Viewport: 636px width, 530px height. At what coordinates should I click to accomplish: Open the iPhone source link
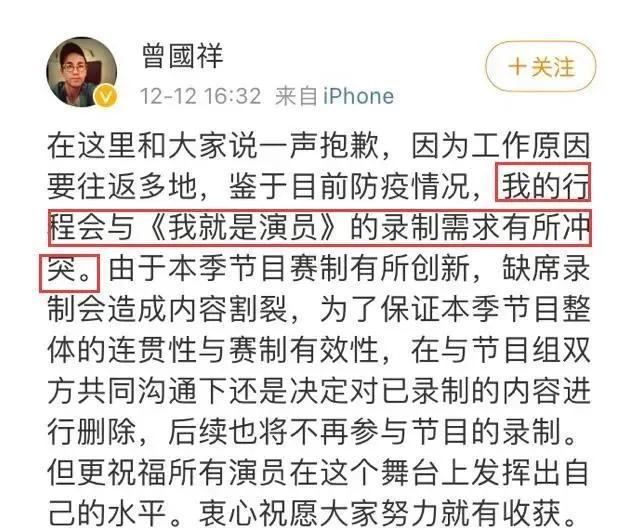point(359,97)
